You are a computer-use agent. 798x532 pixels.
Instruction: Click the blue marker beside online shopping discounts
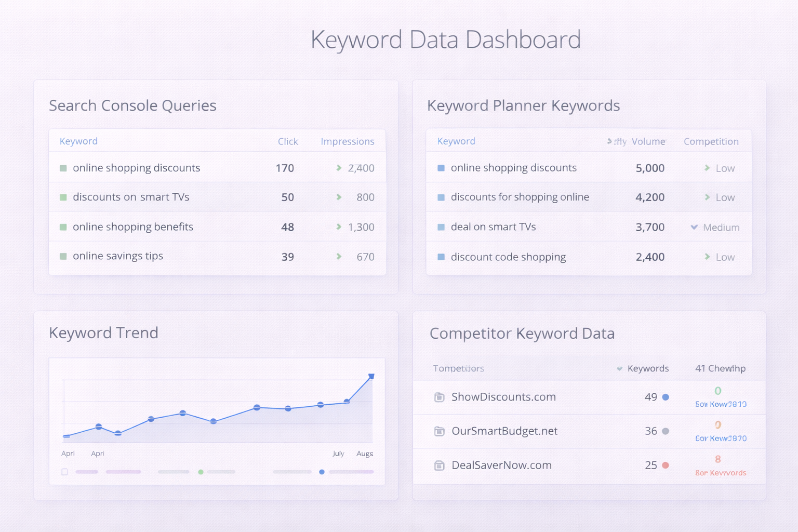pos(441,168)
